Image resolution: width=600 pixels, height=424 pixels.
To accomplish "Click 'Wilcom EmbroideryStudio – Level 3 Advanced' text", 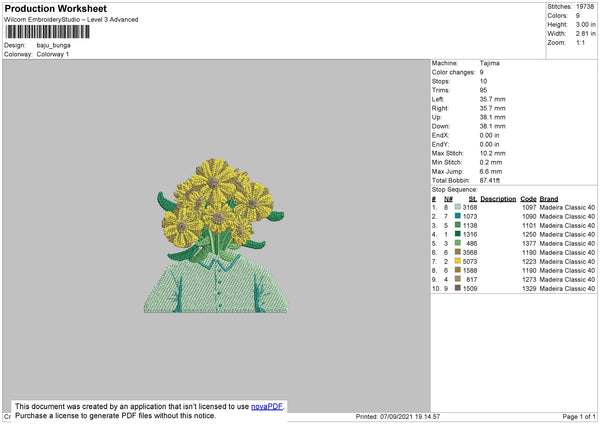I will [x=71, y=20].
